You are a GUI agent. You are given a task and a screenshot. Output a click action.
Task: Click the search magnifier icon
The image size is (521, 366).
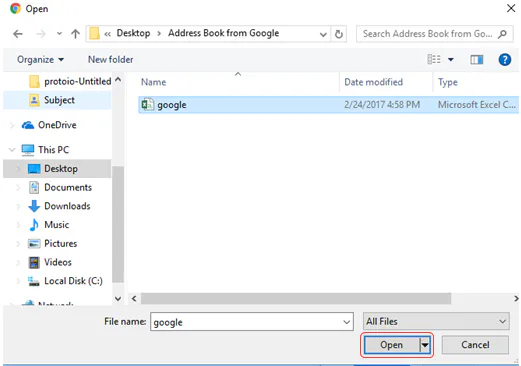coord(502,34)
